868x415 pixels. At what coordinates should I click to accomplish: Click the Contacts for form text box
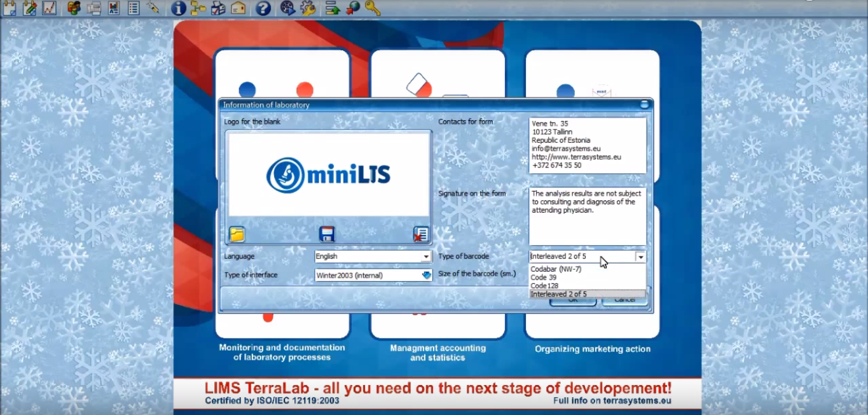click(x=588, y=145)
